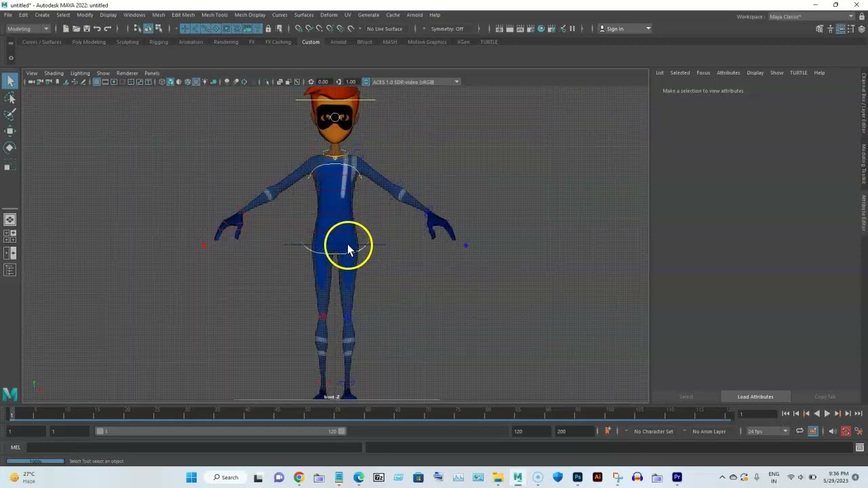Open the Attribute Editor Focus menu
This screenshot has height=488, width=868.
(703, 73)
